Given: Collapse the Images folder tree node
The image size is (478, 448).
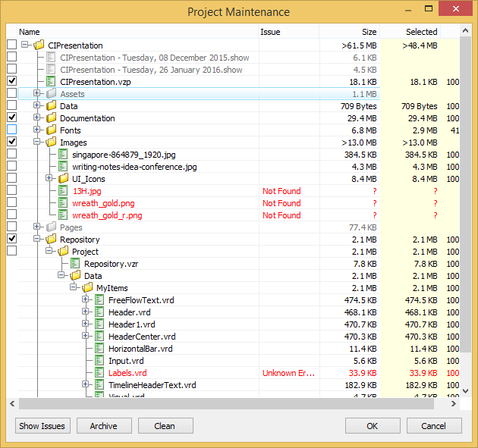Looking at the screenshot, I should pyautogui.click(x=37, y=143).
